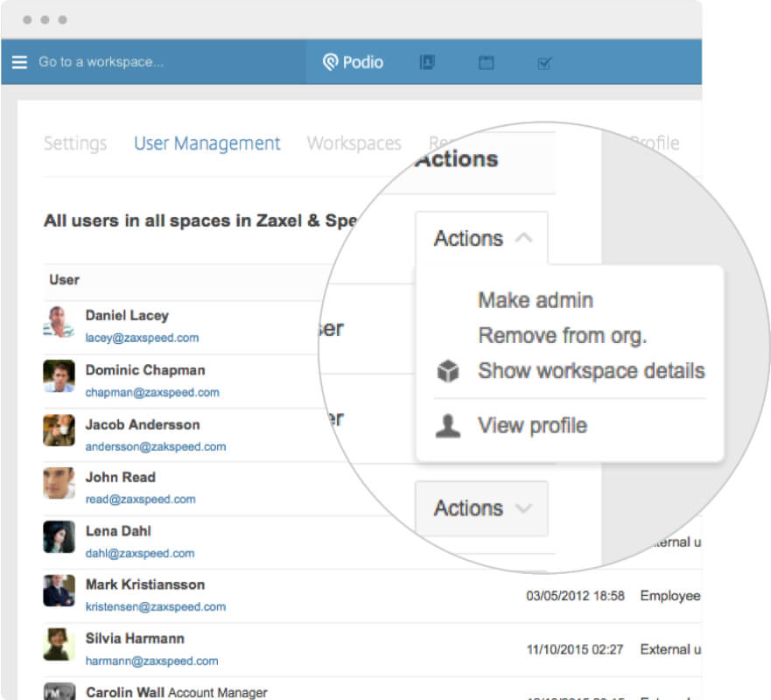
Task: Click the name Daniel Lacey
Action: (127, 316)
